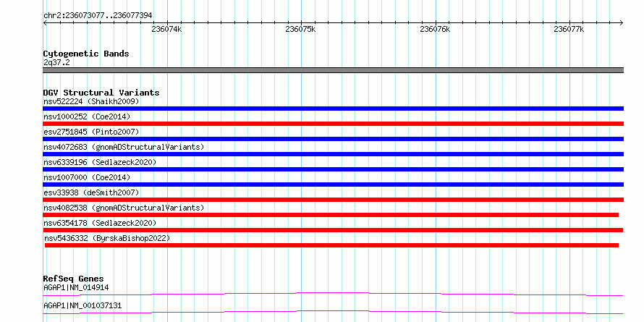Viewport: 644px width, 322px height.
Task: Click the blue nsv1007000 variant bar
Action: 333,185
